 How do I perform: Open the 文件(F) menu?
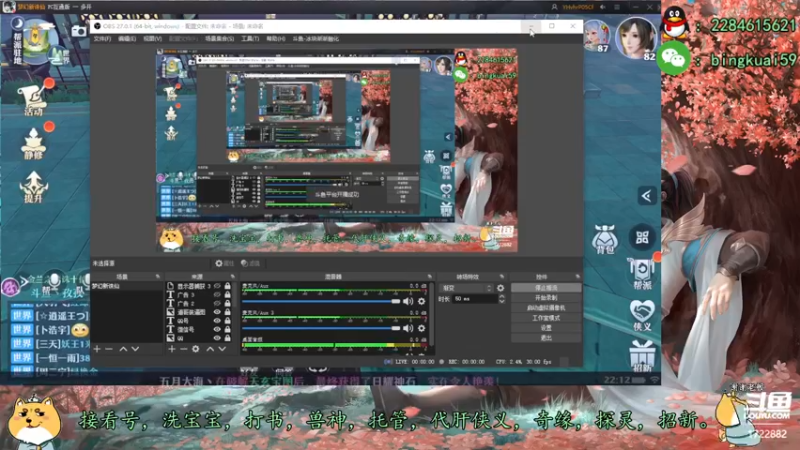click(102, 39)
